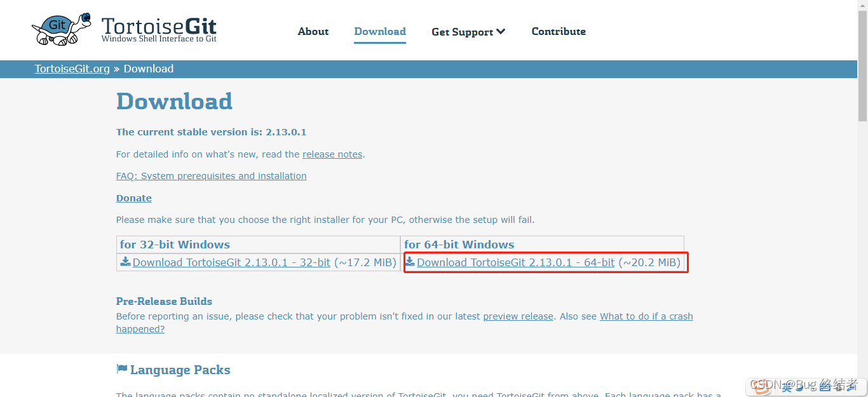Download TortoiseGit 2.13.0.1 - 32-bit installer
This screenshot has width=868, height=397.
coord(231,262)
